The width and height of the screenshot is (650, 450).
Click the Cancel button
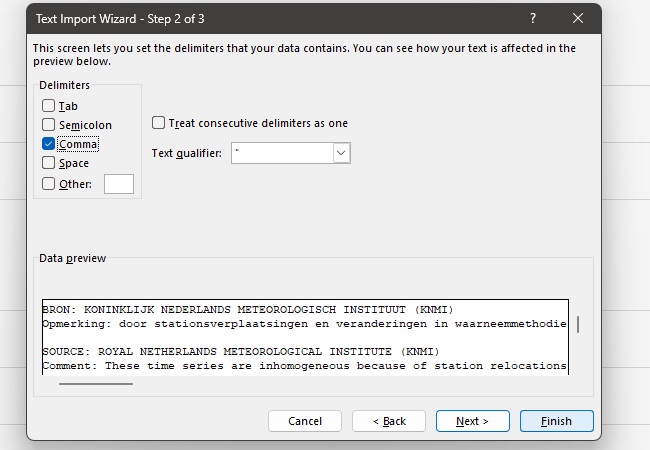(x=305, y=421)
